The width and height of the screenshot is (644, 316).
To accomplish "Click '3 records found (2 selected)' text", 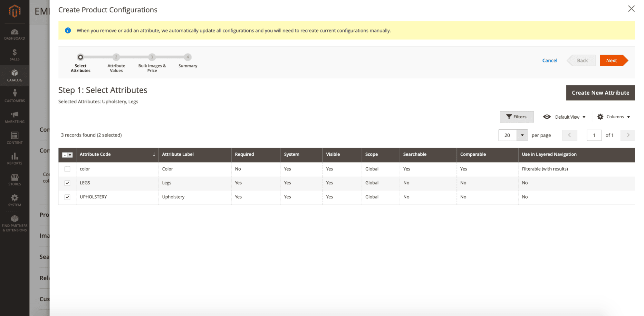I will (x=91, y=135).
